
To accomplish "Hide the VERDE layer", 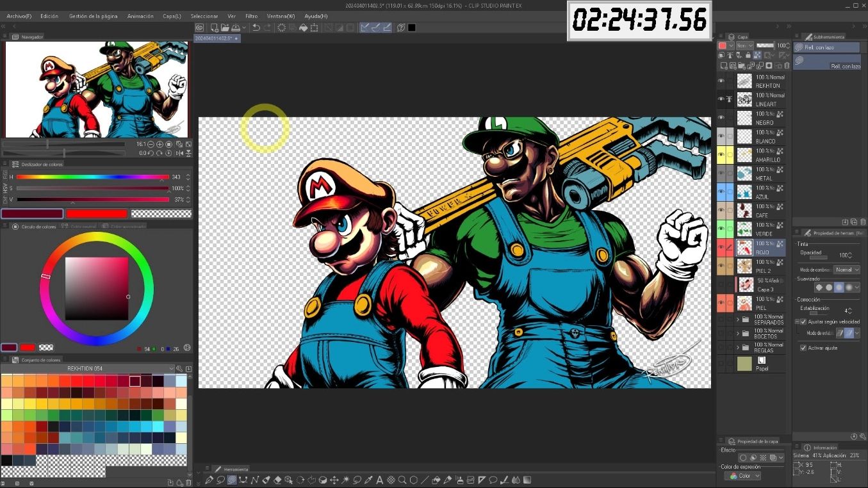I will tap(721, 229).
